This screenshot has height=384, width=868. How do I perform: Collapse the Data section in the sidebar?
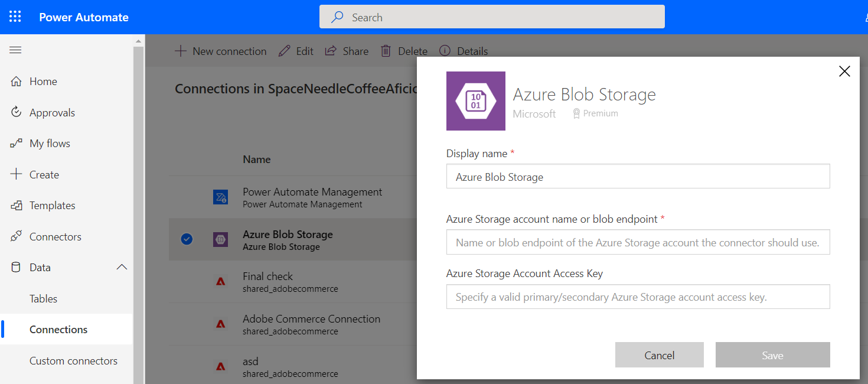122,267
